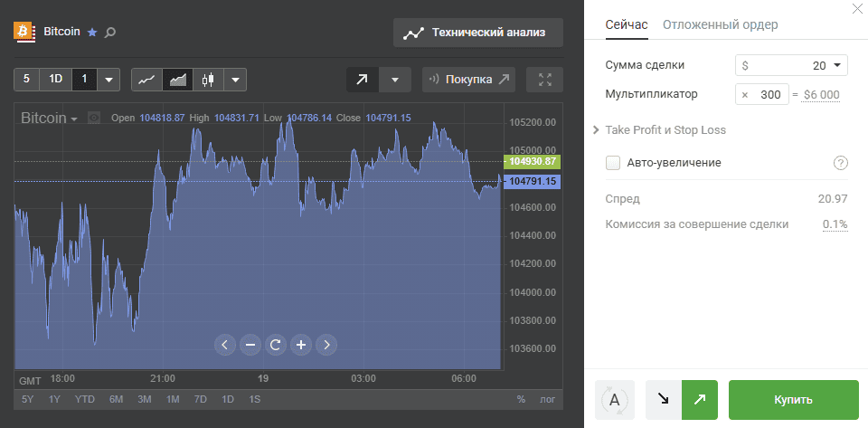The image size is (868, 428).
Task: Click the Покупка signal button
Action: click(x=469, y=80)
